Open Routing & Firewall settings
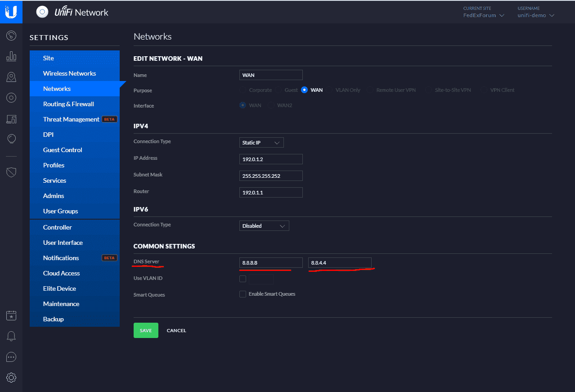 coord(68,104)
